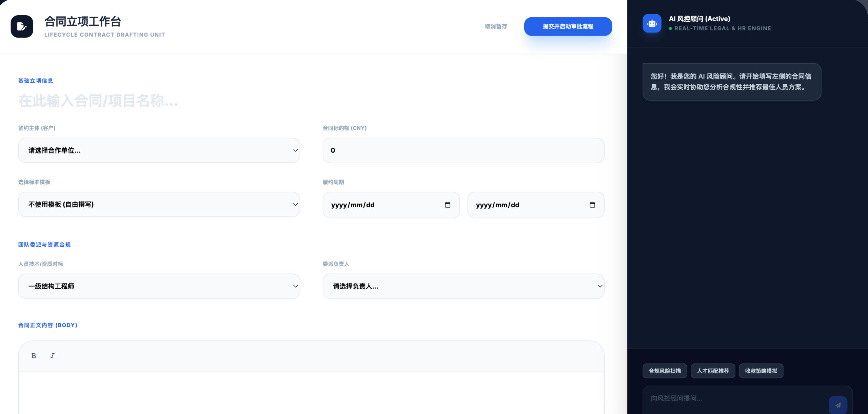Screen dimensions: 868x414
Task: Click the AI risk advisor robot icon
Action: tap(652, 23)
